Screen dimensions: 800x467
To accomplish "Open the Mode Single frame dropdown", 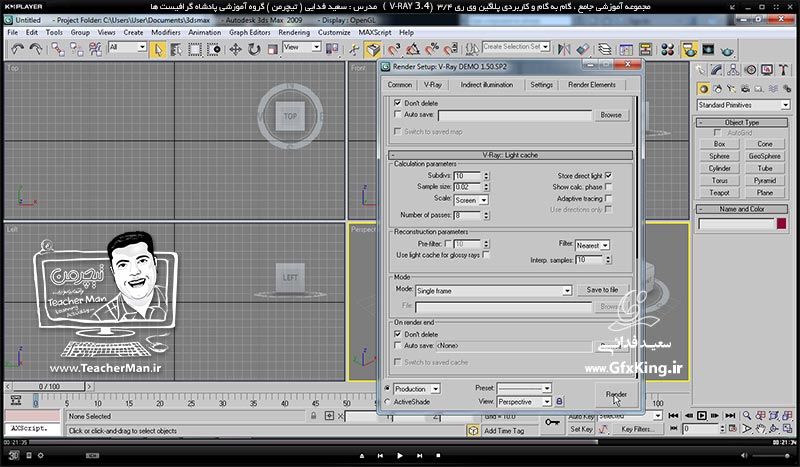I will pos(493,291).
